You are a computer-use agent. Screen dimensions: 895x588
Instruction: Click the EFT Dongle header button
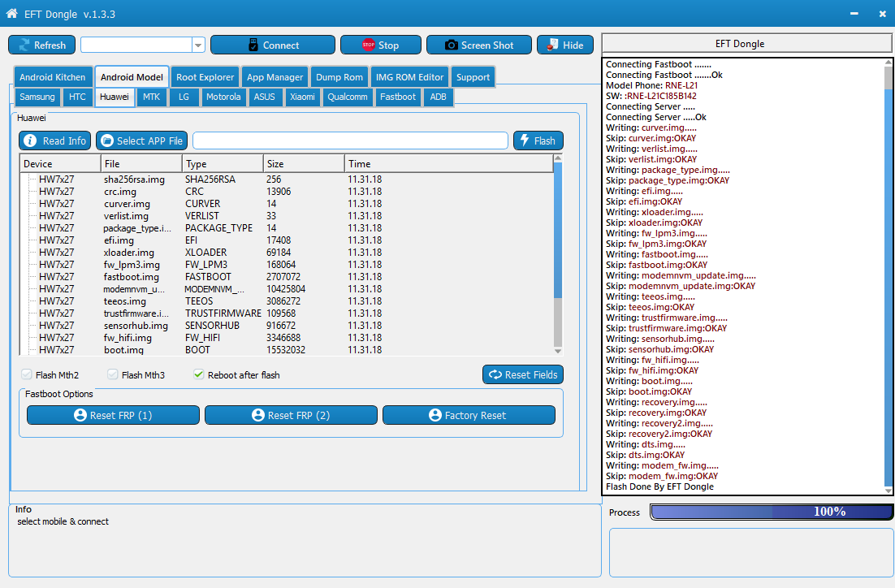coord(746,44)
